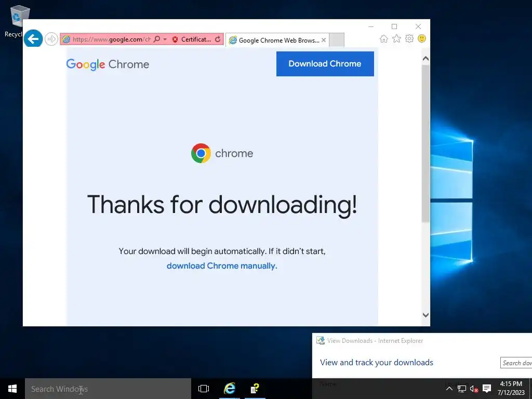Close the Internet Explorer window

(x=418, y=26)
